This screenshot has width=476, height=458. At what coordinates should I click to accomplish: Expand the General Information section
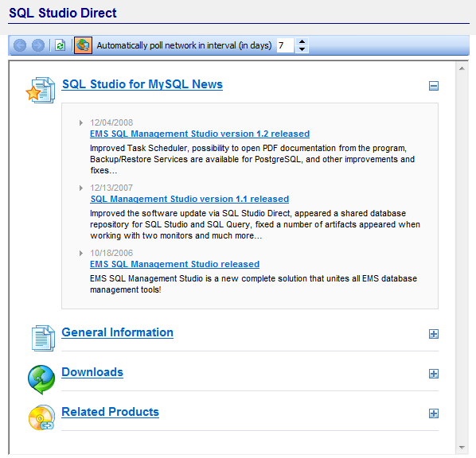[x=434, y=334]
